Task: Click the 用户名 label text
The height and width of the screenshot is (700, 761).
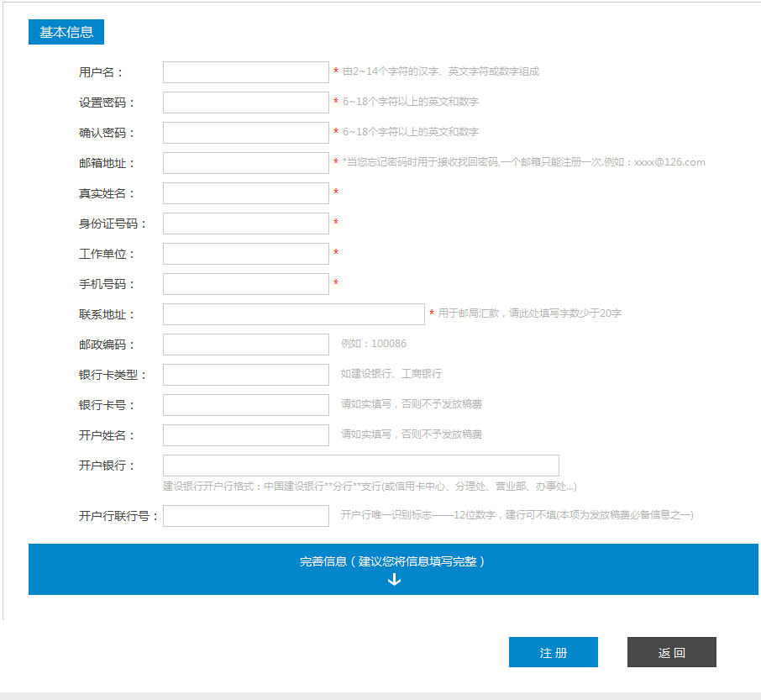Action: click(x=101, y=72)
